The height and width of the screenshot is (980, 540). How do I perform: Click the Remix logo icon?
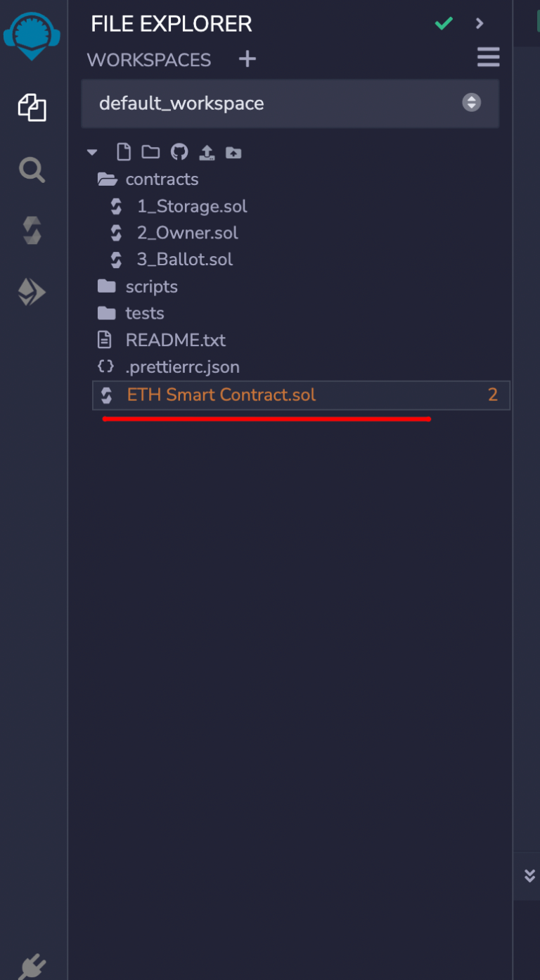click(x=32, y=33)
